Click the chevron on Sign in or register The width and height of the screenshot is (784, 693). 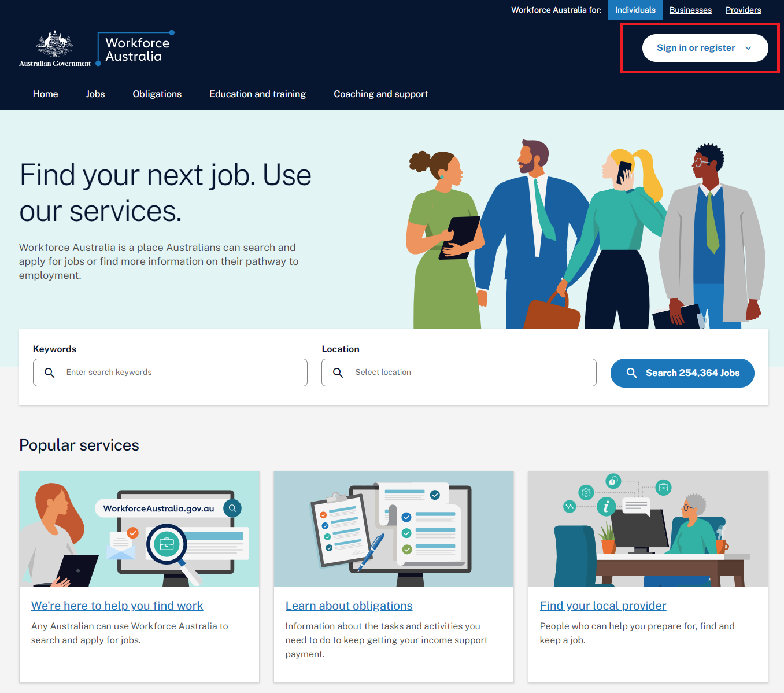[748, 48]
